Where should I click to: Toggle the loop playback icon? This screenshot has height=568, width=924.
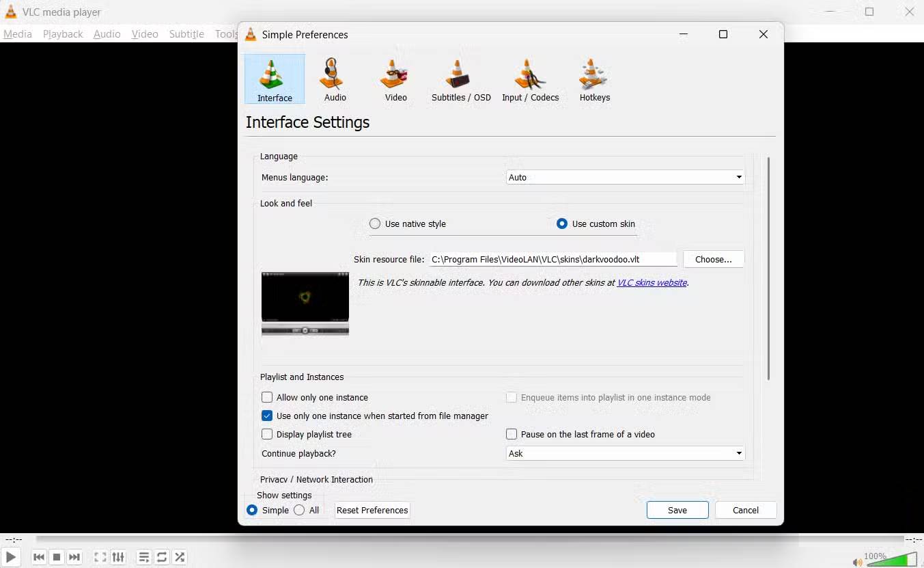[x=162, y=557]
